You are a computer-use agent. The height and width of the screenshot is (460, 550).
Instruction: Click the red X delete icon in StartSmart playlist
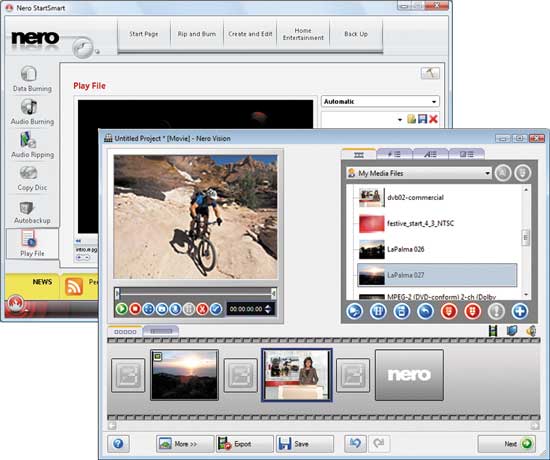(x=433, y=119)
